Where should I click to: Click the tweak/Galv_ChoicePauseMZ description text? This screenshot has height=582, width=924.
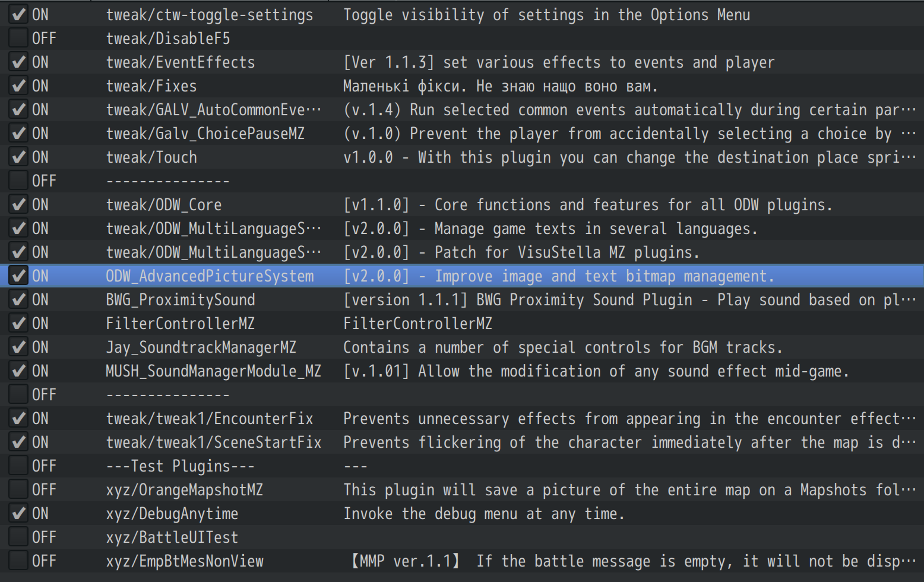pyautogui.click(x=629, y=134)
